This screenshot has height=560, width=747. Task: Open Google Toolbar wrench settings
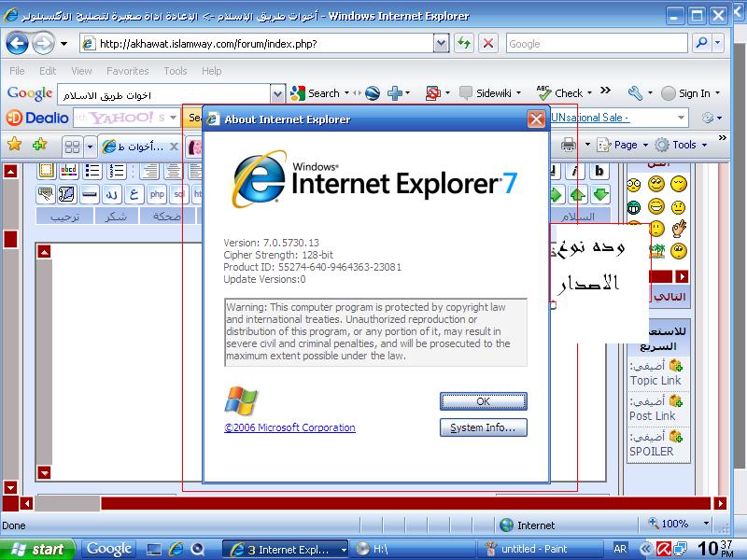coord(635,92)
